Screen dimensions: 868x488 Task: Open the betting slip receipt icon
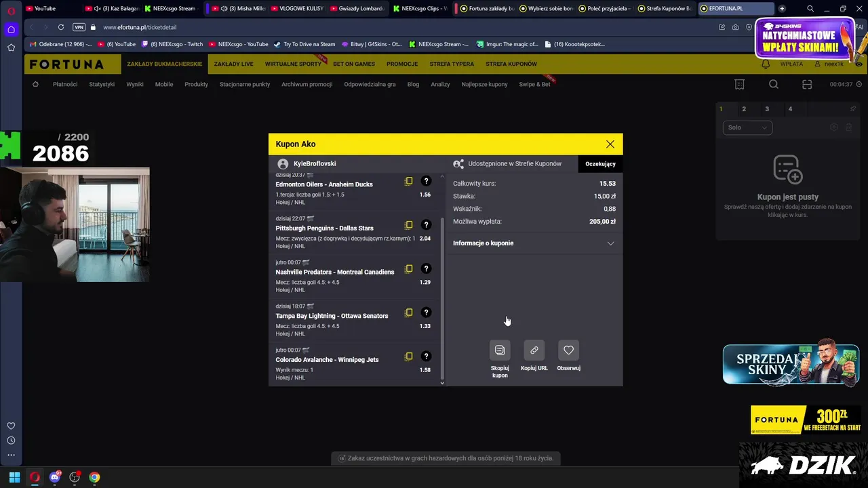point(740,85)
